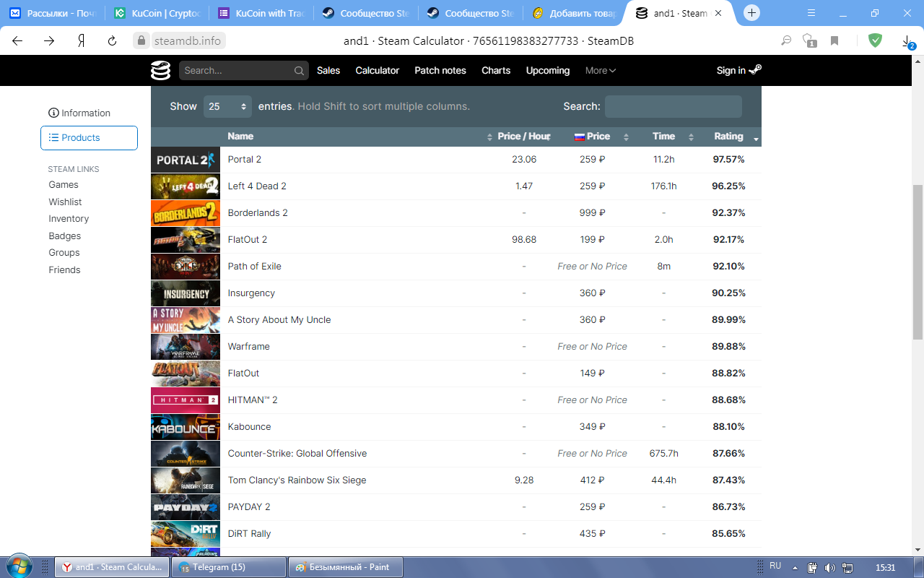Open Patch notes menu item
Screen dimensions: 924x578
[x=440, y=71]
